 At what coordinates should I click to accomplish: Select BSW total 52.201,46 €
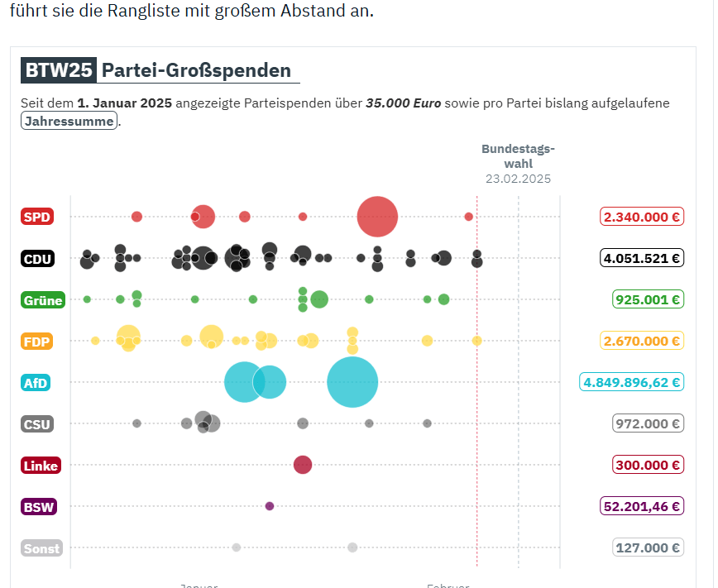tap(641, 506)
